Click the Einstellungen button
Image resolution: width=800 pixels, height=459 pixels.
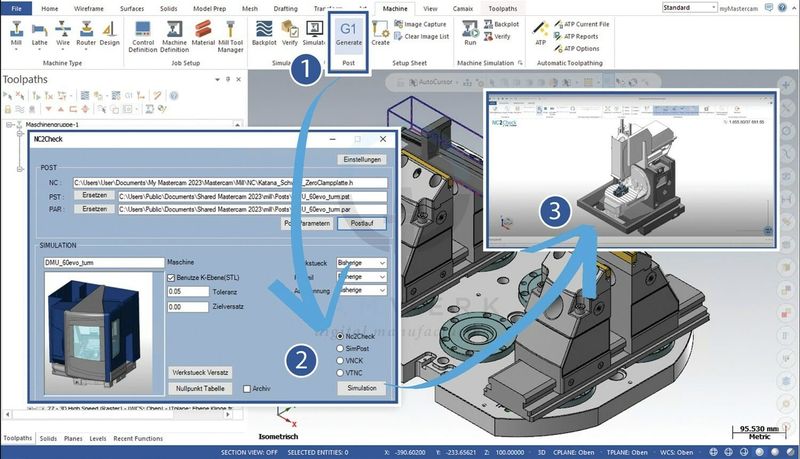(362, 160)
